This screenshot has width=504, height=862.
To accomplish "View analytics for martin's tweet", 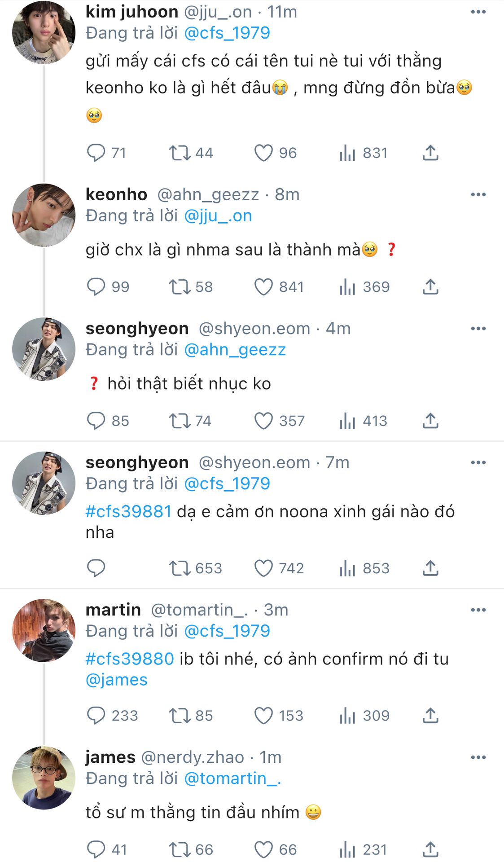I will point(347,715).
